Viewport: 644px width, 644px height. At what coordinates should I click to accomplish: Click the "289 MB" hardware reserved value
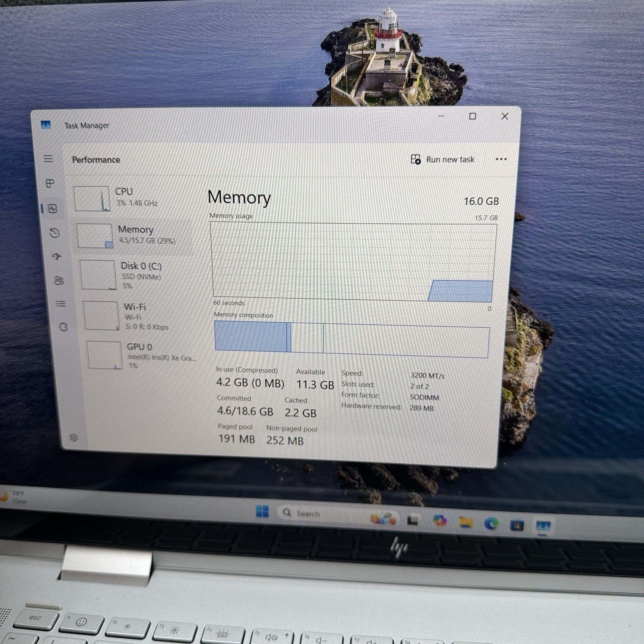[x=422, y=408]
